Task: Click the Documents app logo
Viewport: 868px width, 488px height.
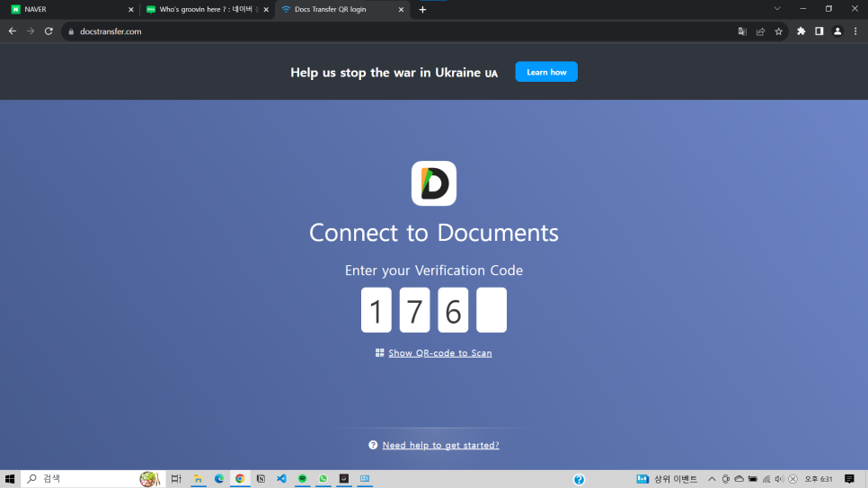Action: [x=434, y=183]
